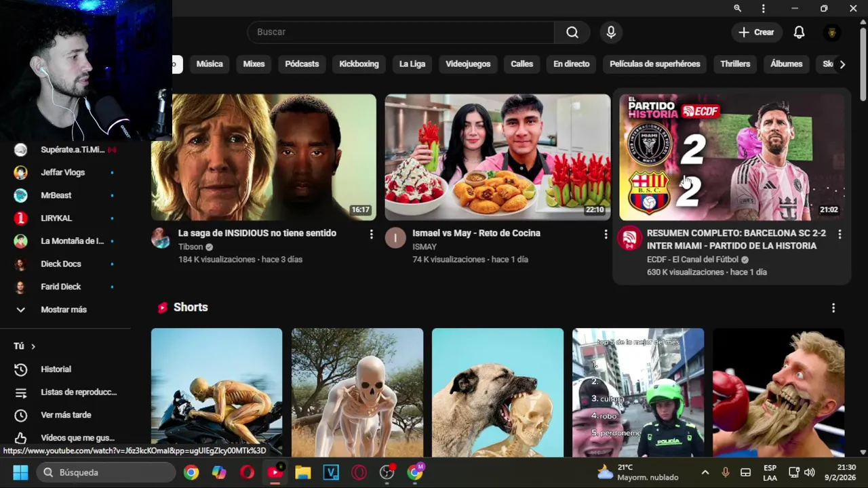Open the crawling skeleton Short
Viewport: 868px width, 488px height.
pos(357,393)
